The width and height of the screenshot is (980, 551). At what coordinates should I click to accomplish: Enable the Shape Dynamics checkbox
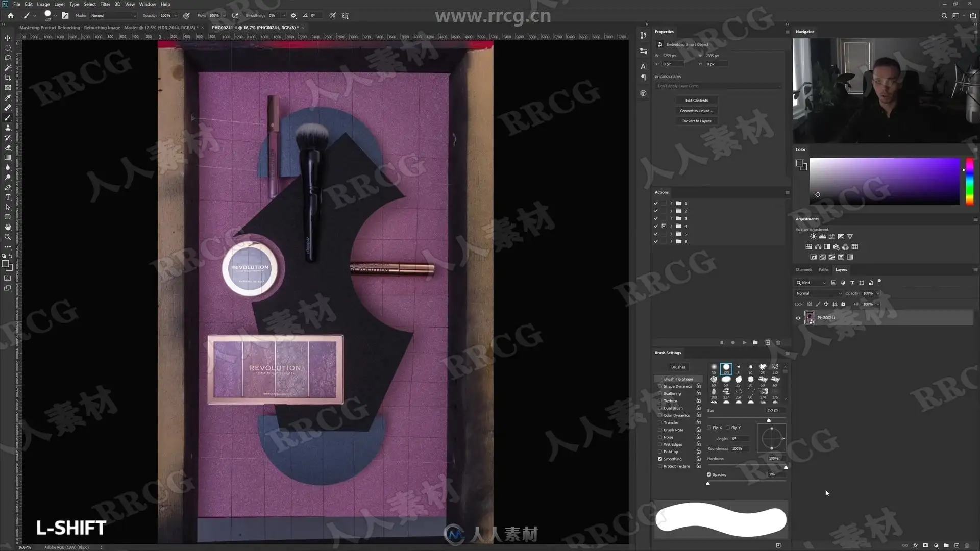pos(660,386)
